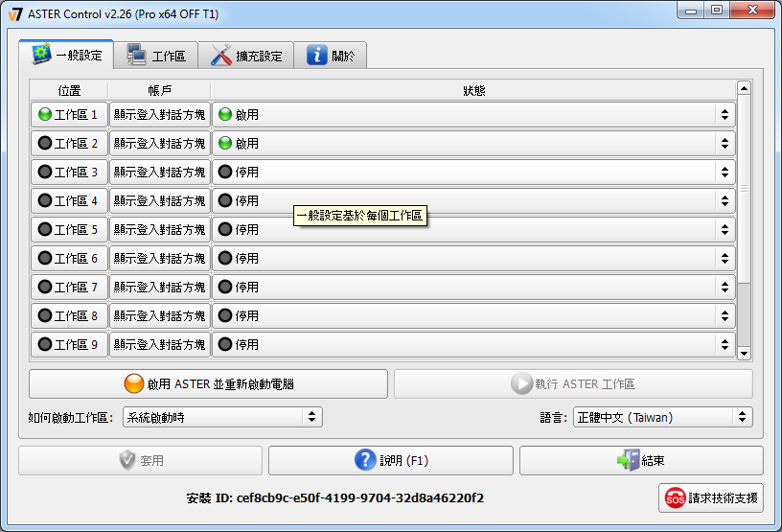Click the 顯示登入對話方塊 account button for 工作區 1
This screenshot has height=532, width=782.
tap(160, 115)
